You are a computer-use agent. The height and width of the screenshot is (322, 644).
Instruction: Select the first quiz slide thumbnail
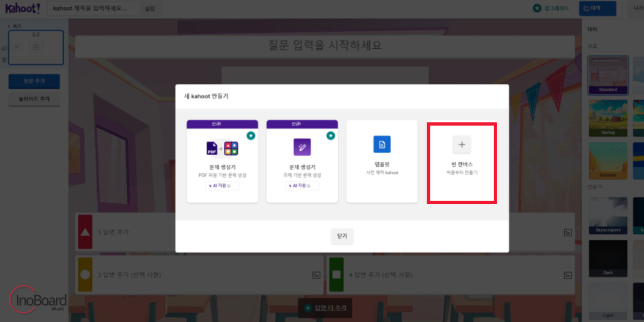tap(36, 47)
